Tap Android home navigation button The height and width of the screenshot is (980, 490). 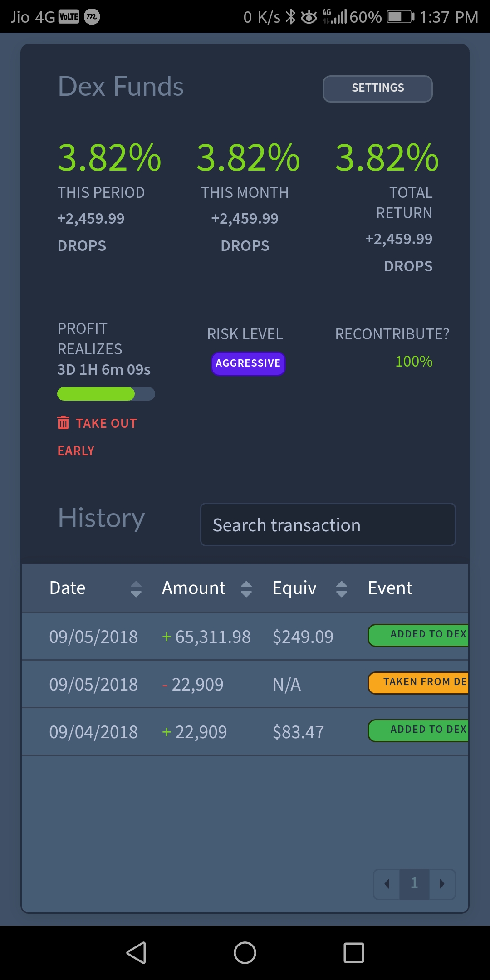point(245,953)
